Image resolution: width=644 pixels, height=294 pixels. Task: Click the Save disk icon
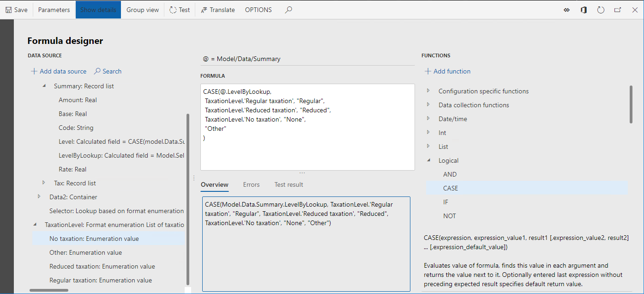click(x=9, y=10)
